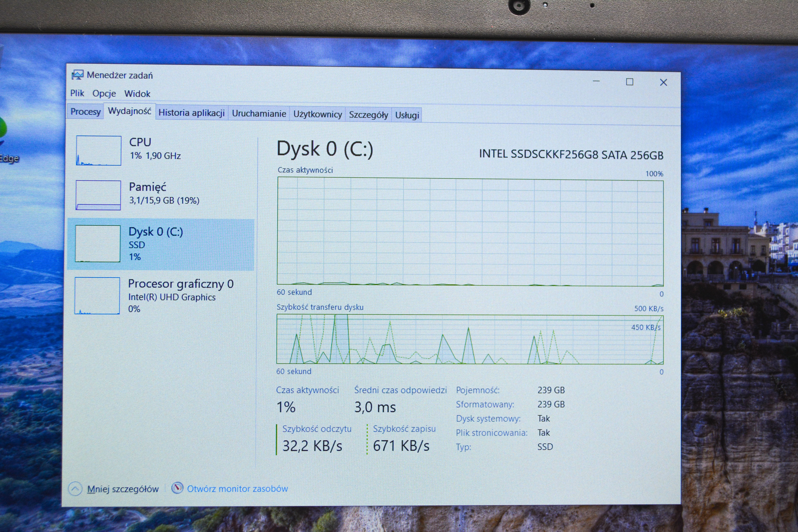Click the Szybkość transferu dysku graph
The image size is (798, 532).
[x=470, y=339]
